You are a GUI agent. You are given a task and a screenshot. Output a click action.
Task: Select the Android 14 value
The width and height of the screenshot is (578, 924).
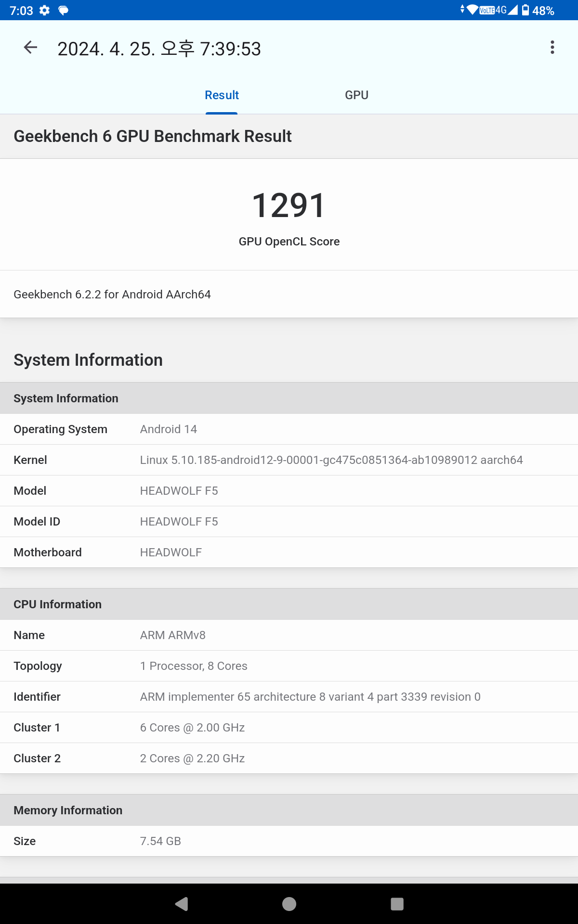[x=169, y=429]
